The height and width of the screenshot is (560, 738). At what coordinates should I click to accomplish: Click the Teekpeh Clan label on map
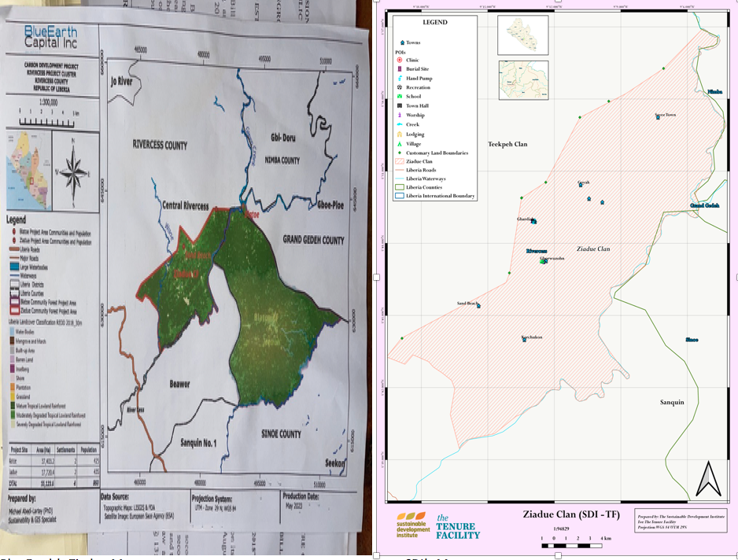point(507,145)
